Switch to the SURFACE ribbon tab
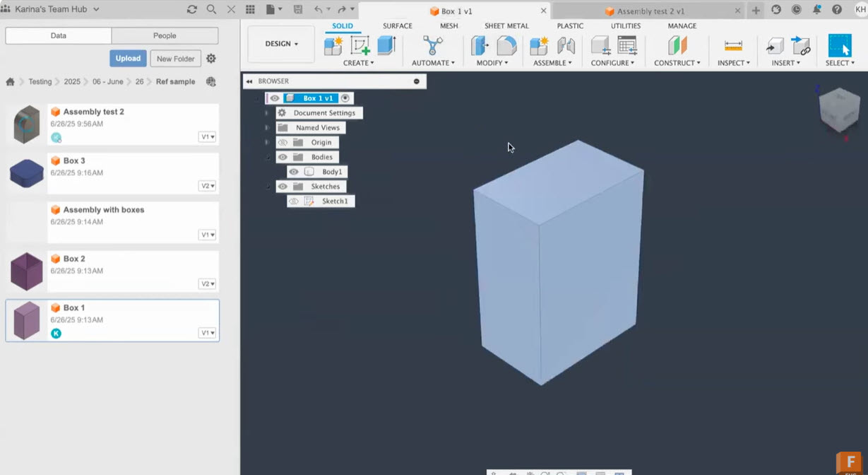The height and width of the screenshot is (475, 868). [x=397, y=26]
